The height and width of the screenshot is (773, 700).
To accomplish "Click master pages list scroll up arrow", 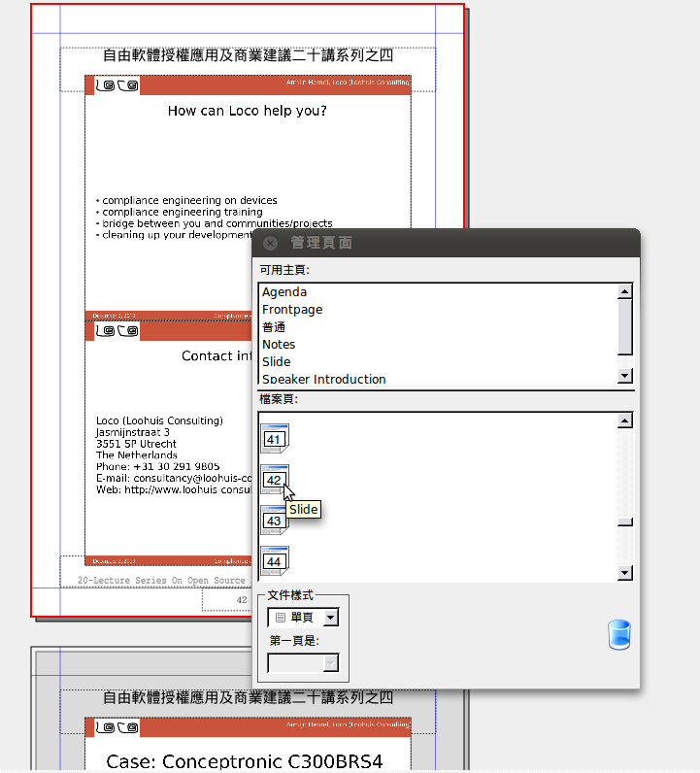I will [625, 291].
